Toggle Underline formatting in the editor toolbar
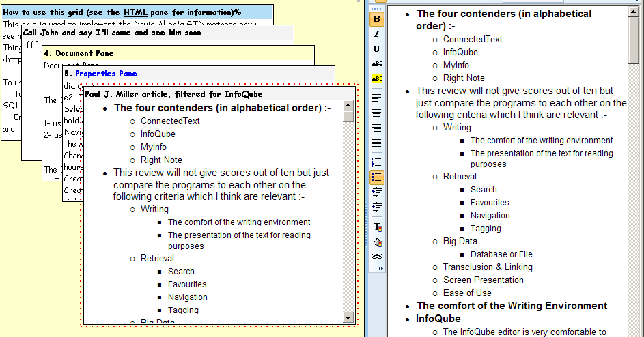The width and height of the screenshot is (644, 337). point(376,49)
